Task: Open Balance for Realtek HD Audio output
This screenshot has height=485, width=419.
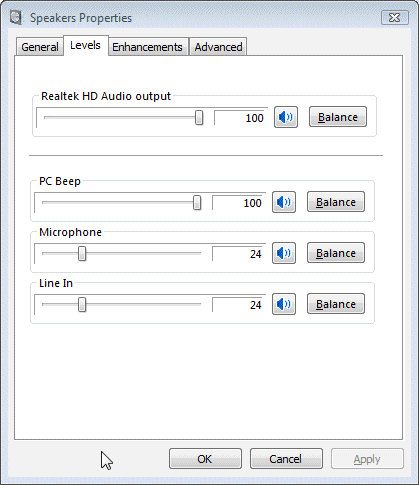Action: click(x=338, y=117)
